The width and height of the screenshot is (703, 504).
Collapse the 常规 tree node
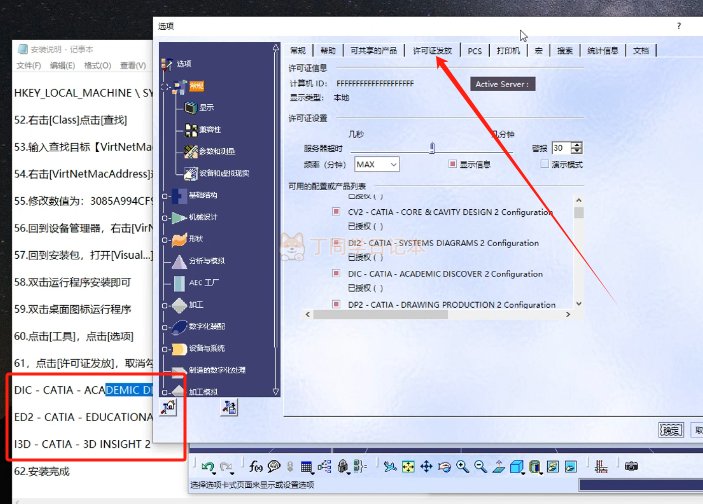166,87
